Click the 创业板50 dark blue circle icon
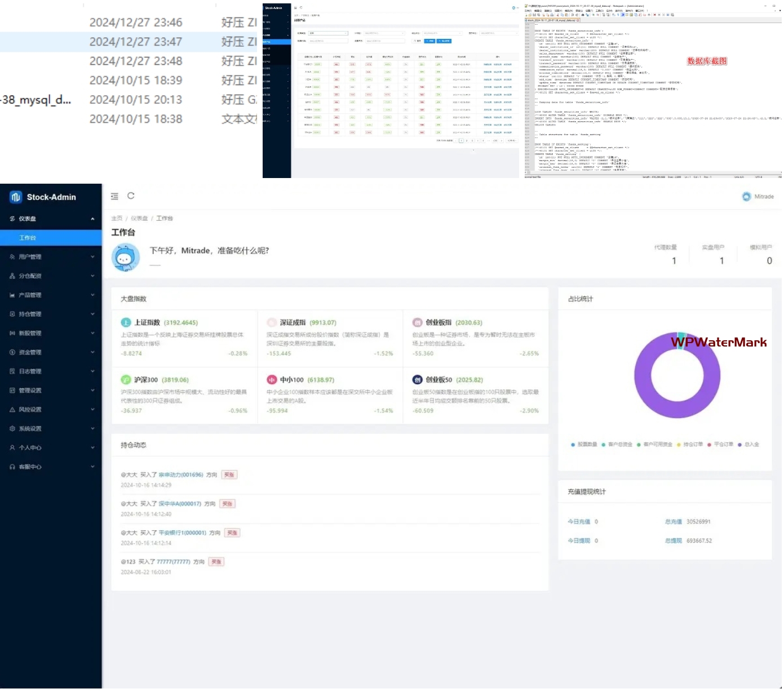The image size is (784, 693). [417, 380]
